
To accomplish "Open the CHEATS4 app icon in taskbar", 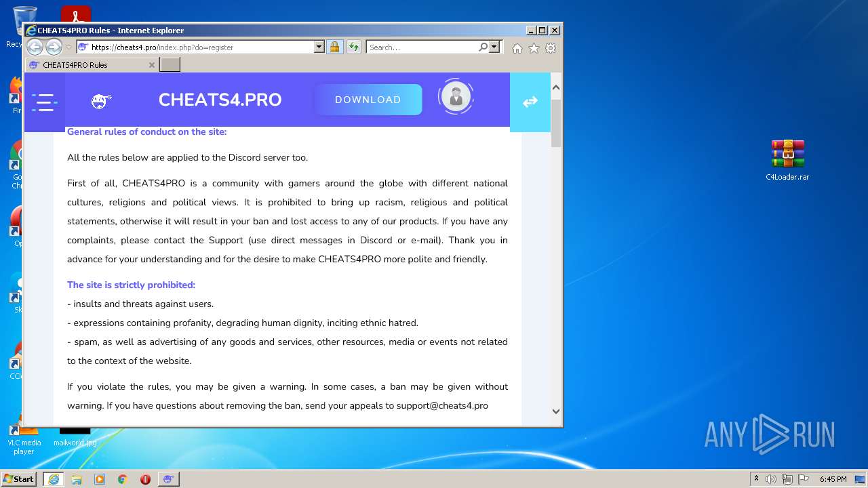I will [x=168, y=479].
